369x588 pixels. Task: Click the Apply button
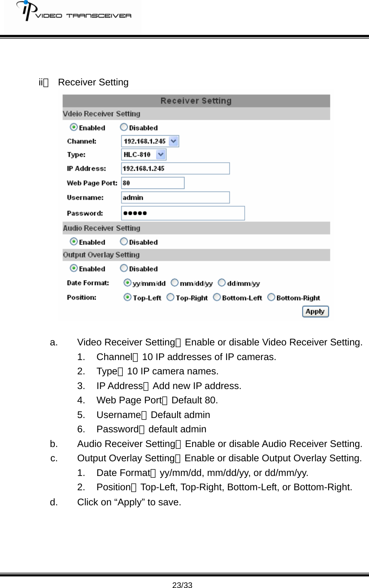point(315,311)
